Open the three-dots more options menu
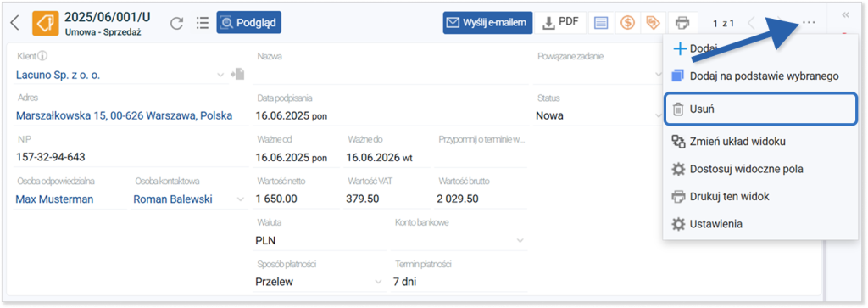 click(809, 23)
